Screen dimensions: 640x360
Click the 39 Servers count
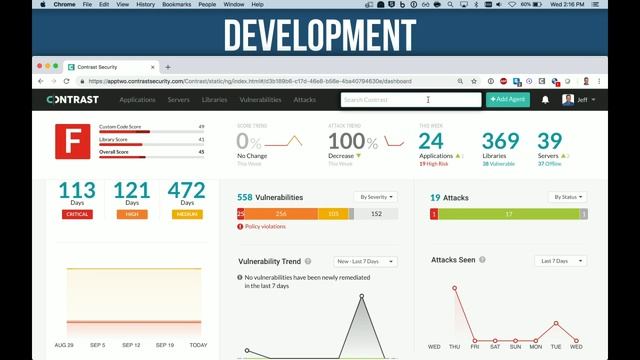pos(549,141)
